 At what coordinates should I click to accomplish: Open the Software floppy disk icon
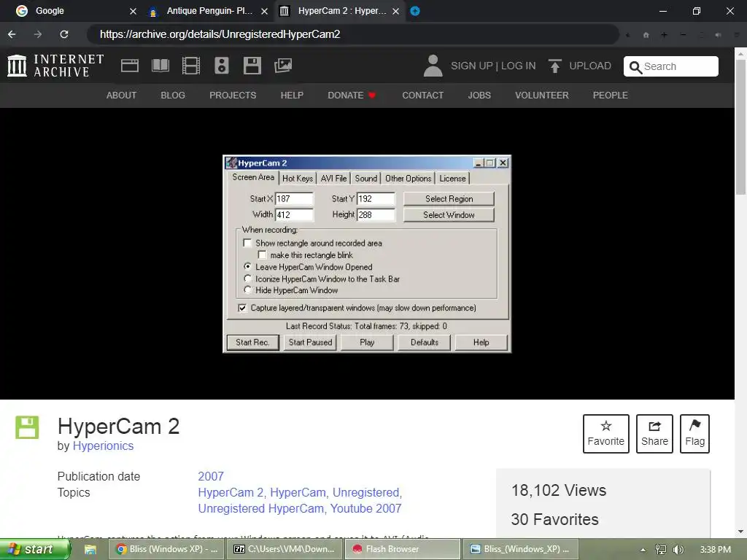coord(252,66)
